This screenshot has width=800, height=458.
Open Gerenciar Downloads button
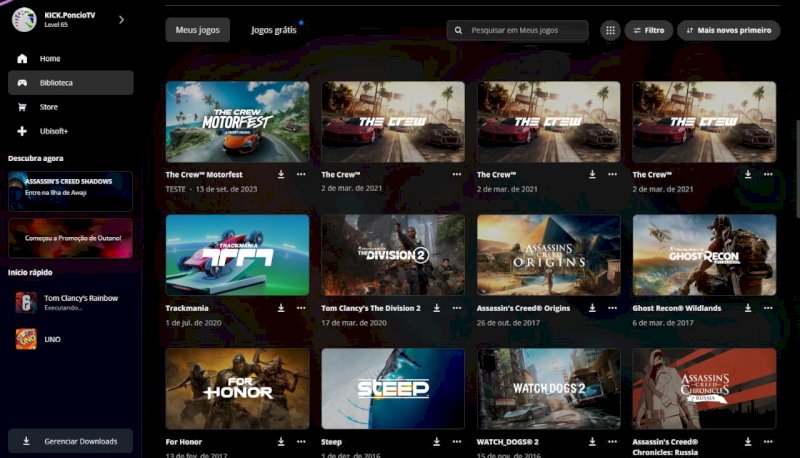[x=70, y=441]
